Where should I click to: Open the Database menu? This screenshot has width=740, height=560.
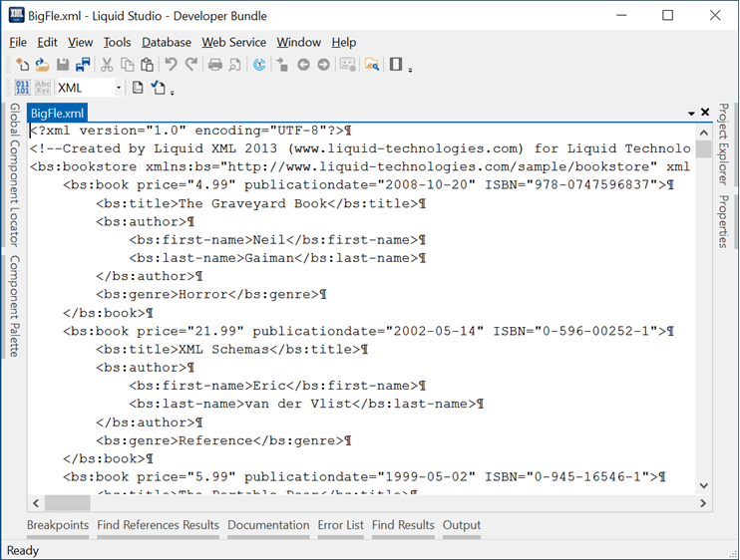tap(167, 43)
